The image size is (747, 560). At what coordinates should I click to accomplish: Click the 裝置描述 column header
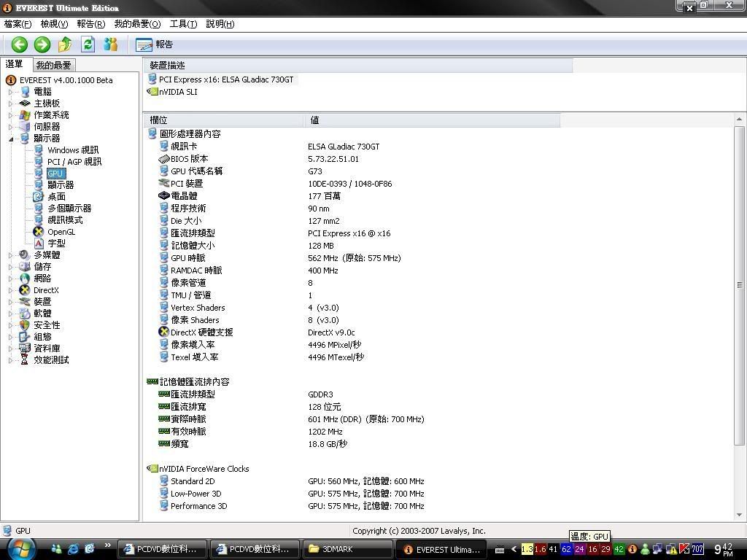[x=357, y=65]
